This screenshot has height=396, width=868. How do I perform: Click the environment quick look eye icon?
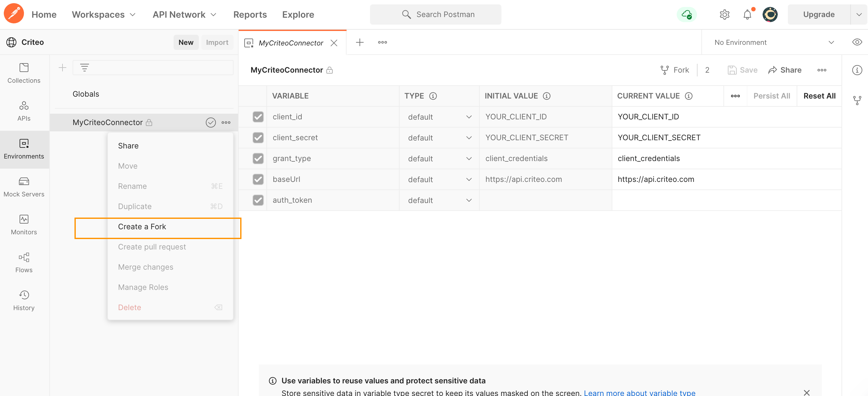click(857, 42)
